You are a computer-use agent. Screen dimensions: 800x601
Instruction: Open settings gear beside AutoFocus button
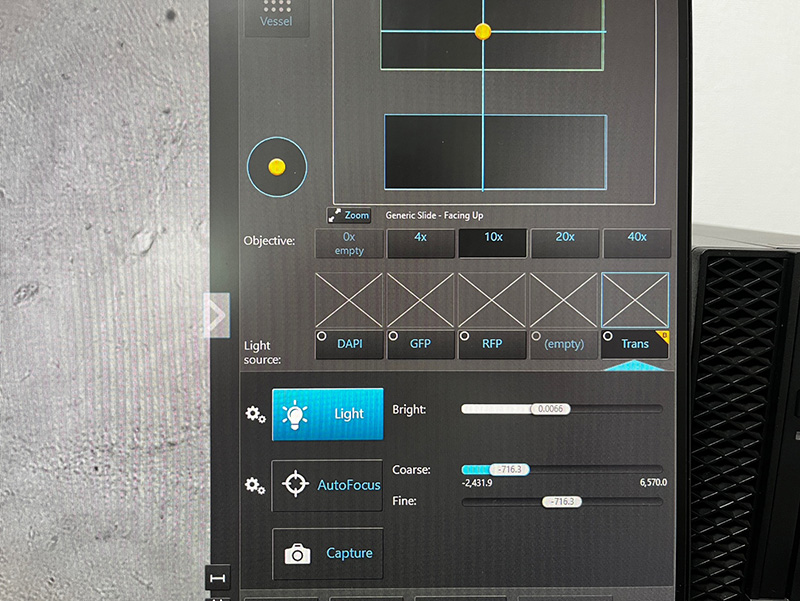click(255, 485)
